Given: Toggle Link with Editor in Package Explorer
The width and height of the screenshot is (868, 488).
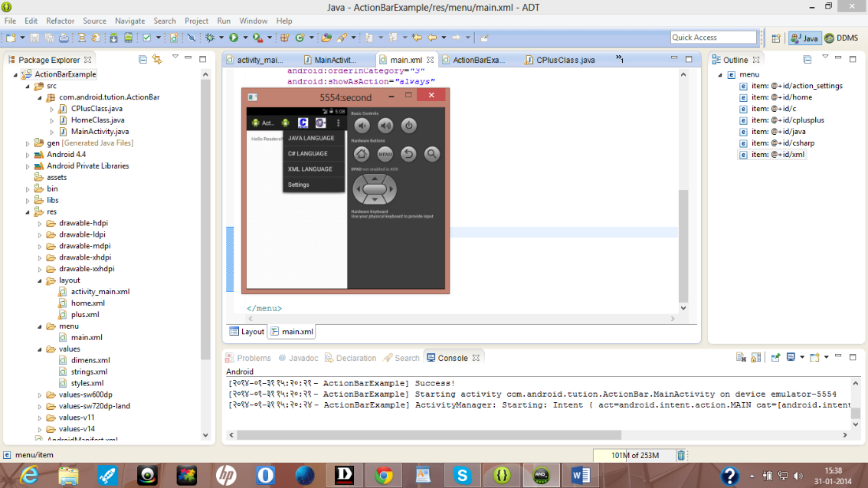Looking at the screenshot, I should coord(157,59).
